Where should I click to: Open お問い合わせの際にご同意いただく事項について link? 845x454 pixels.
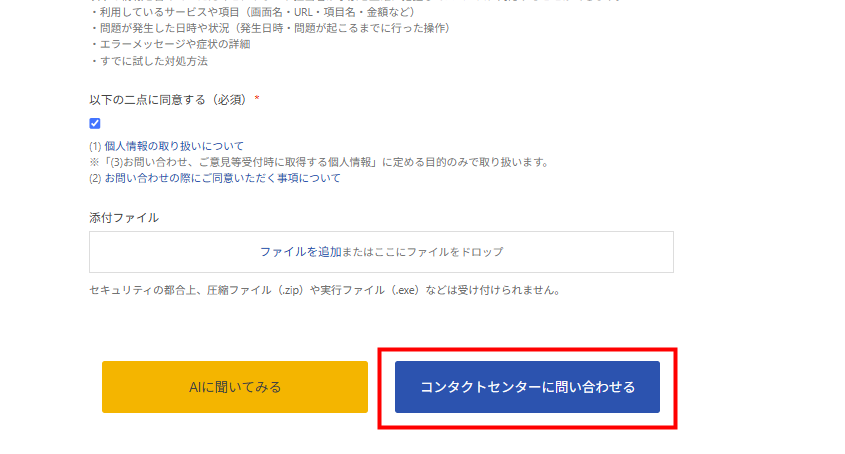pos(223,178)
